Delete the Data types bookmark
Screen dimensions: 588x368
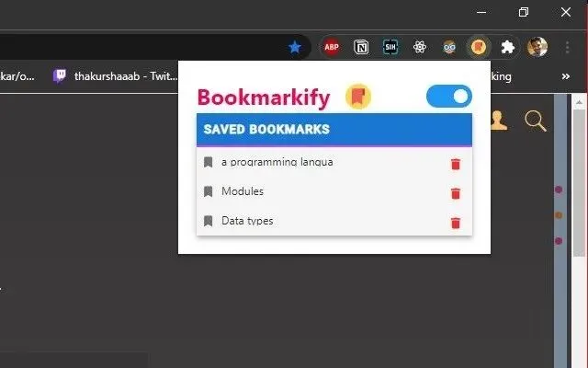tap(456, 223)
